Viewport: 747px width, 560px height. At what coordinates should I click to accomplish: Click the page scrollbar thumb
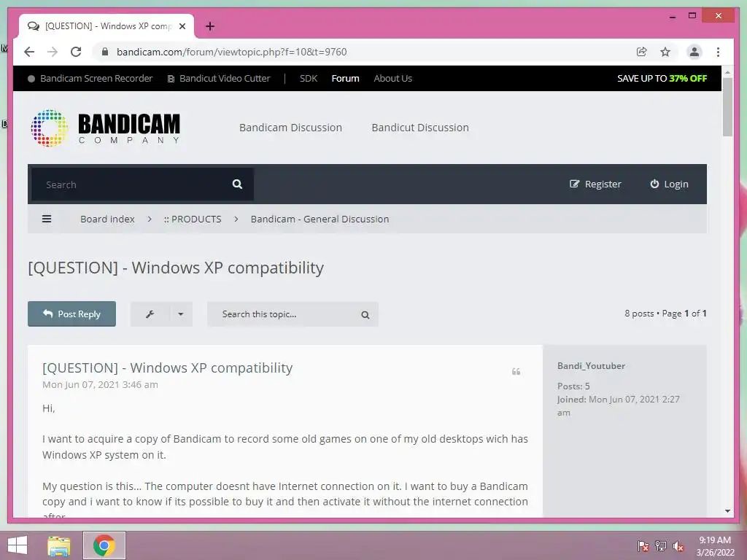[727, 106]
